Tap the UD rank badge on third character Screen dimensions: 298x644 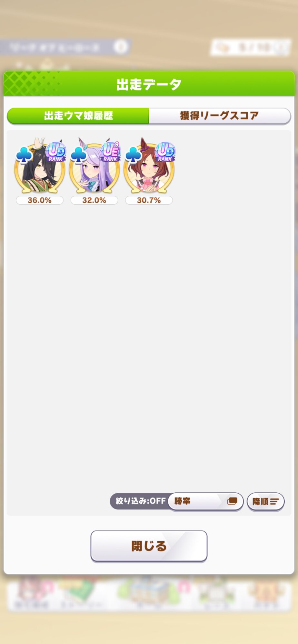pyautogui.click(x=165, y=152)
